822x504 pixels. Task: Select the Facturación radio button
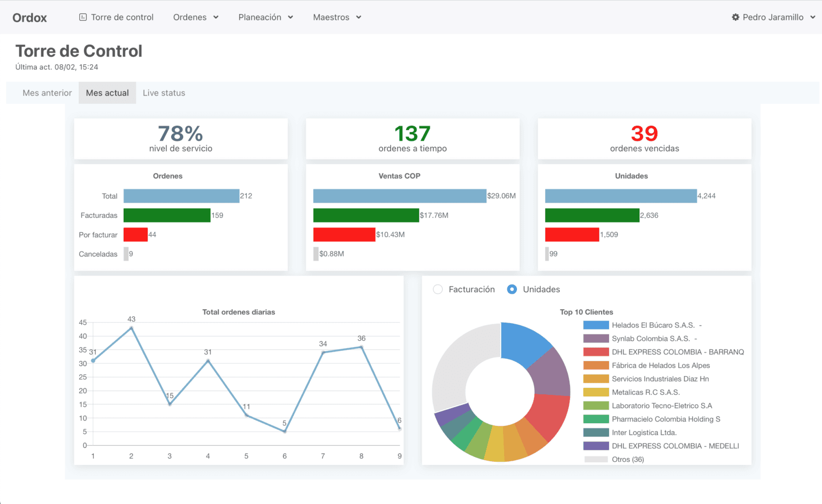[438, 289]
